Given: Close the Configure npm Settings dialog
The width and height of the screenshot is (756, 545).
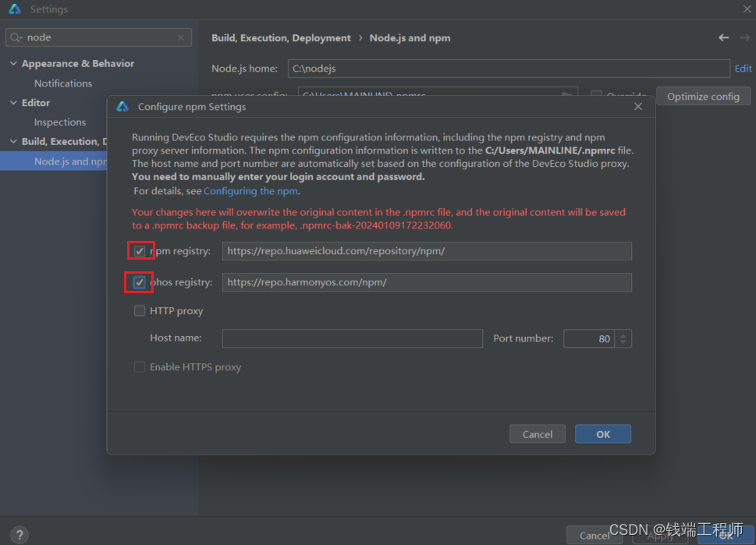Looking at the screenshot, I should (638, 107).
